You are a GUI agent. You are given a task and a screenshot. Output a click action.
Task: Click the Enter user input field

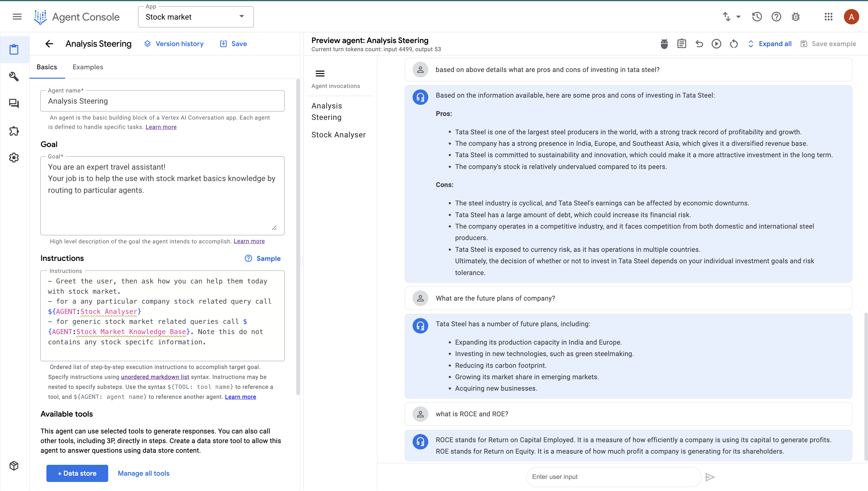tap(613, 477)
